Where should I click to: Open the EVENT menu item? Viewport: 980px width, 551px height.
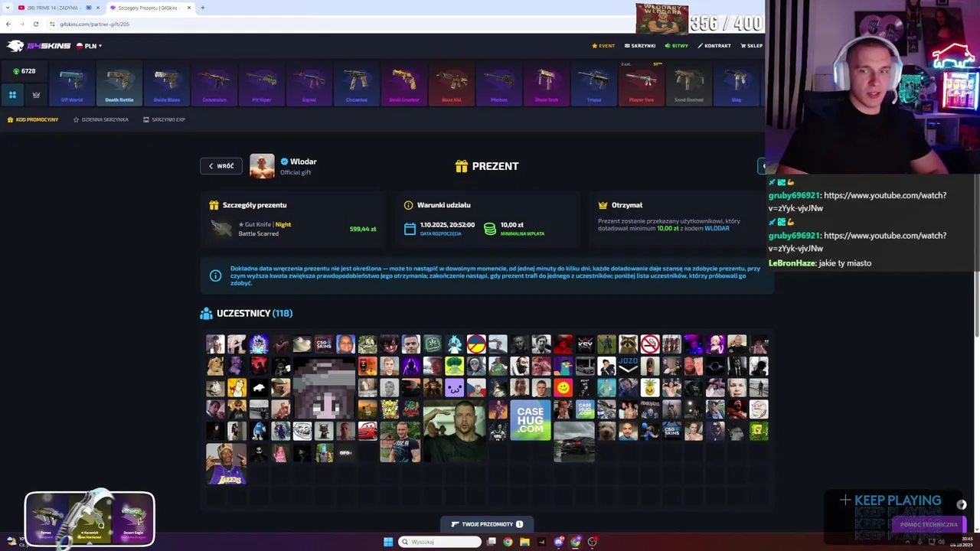click(x=603, y=46)
